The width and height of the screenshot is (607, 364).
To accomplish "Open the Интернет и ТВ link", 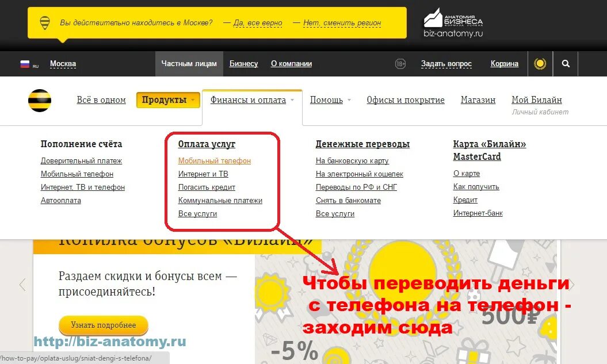I will pos(203,174).
